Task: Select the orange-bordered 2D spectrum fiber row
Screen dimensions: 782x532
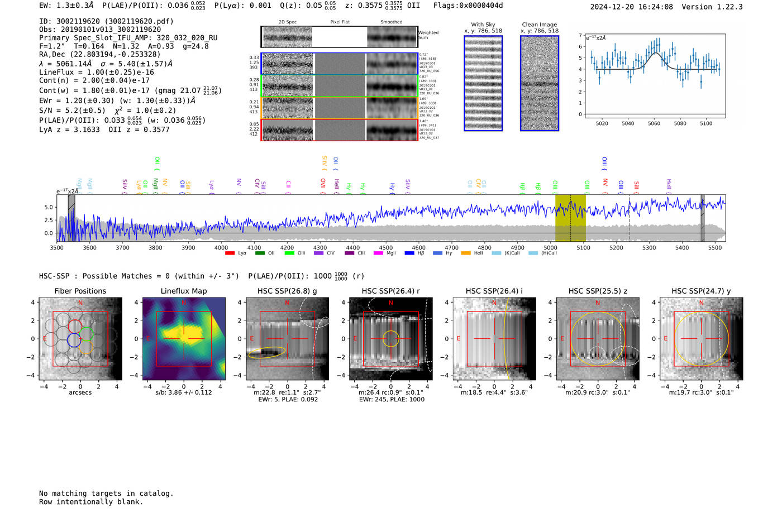Action: 340,108
